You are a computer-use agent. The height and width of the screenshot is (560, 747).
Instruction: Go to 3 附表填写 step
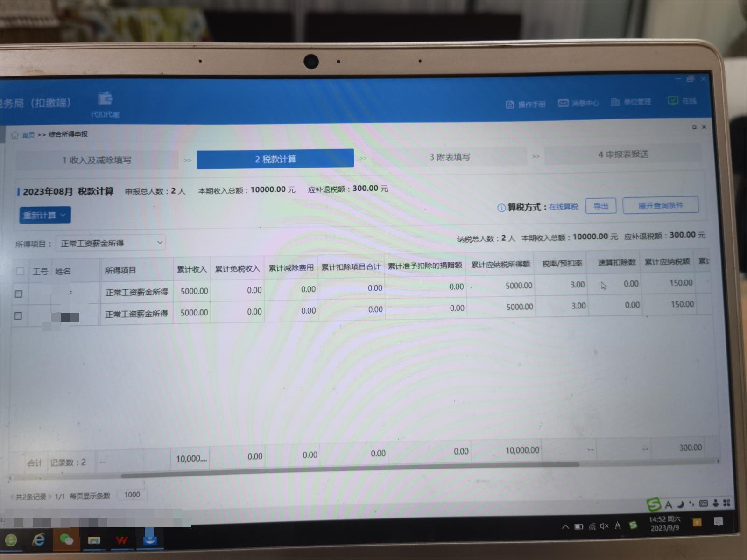coord(450,157)
